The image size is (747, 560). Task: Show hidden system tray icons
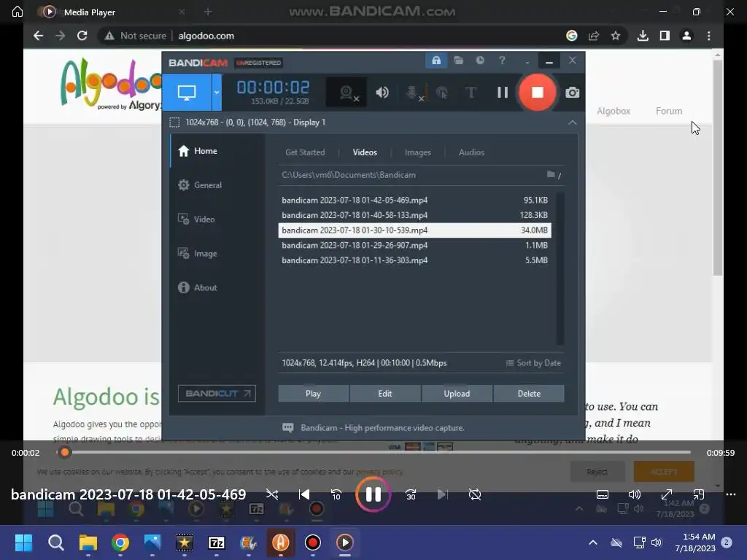click(592, 542)
